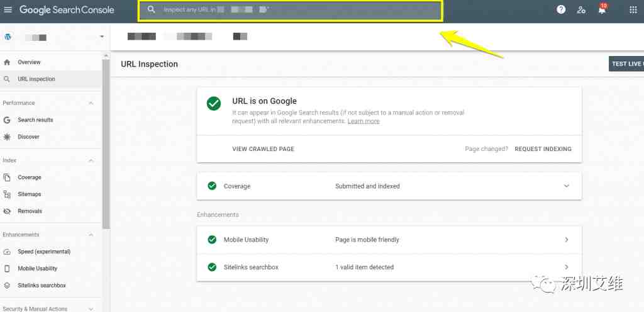Open the Learn more link
The width and height of the screenshot is (644, 312).
(x=364, y=121)
